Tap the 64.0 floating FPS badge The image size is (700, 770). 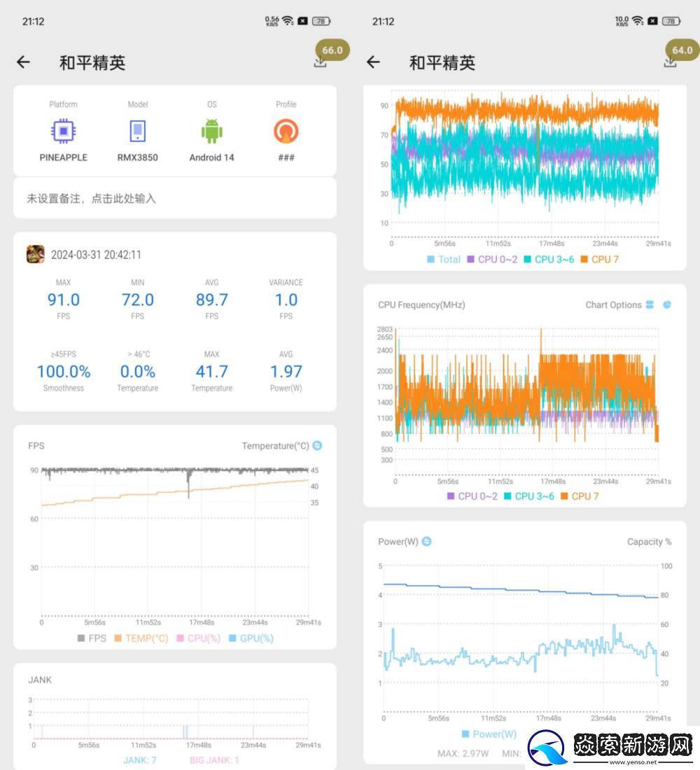(682, 50)
